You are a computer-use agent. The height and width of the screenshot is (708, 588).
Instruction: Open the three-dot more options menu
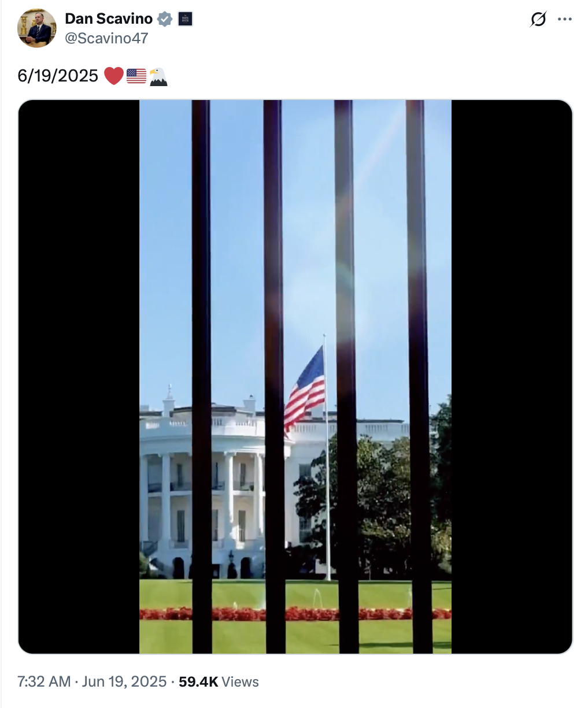click(565, 19)
